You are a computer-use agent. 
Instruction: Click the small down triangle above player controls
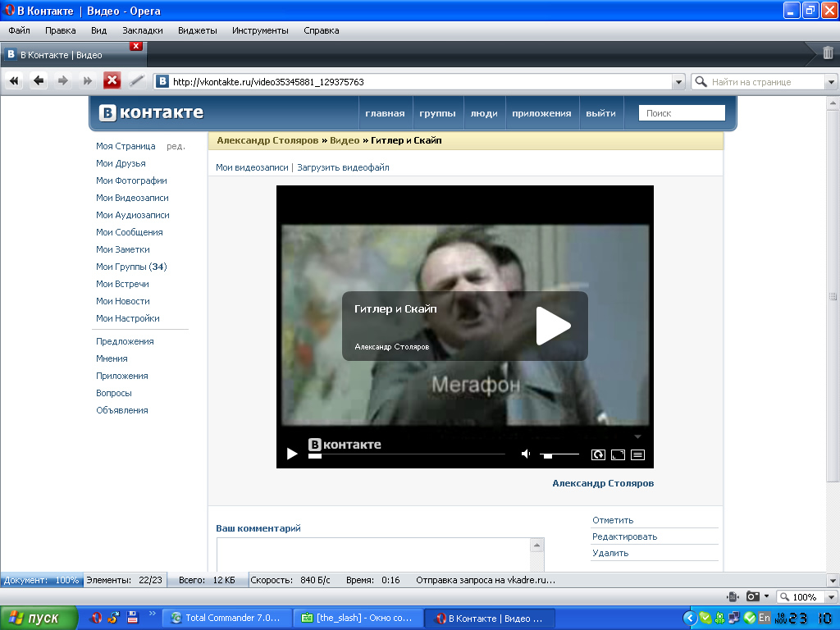pos(637,436)
